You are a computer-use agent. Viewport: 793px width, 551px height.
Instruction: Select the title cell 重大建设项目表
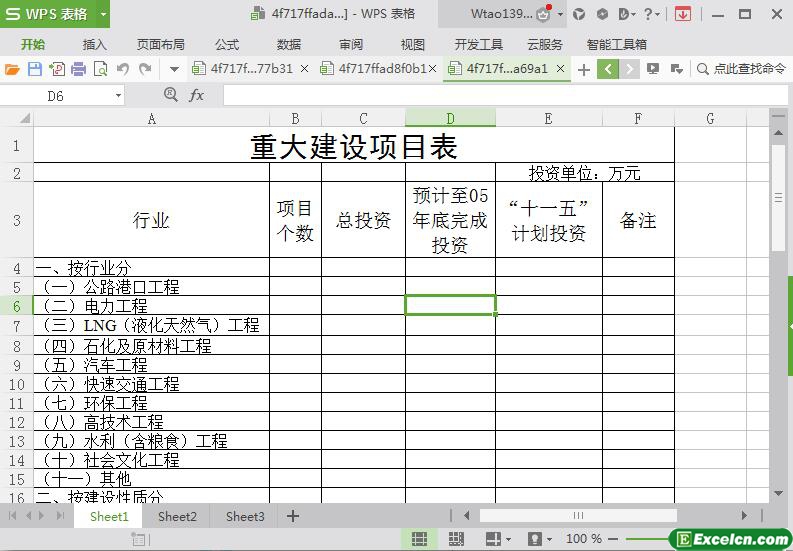(x=354, y=146)
